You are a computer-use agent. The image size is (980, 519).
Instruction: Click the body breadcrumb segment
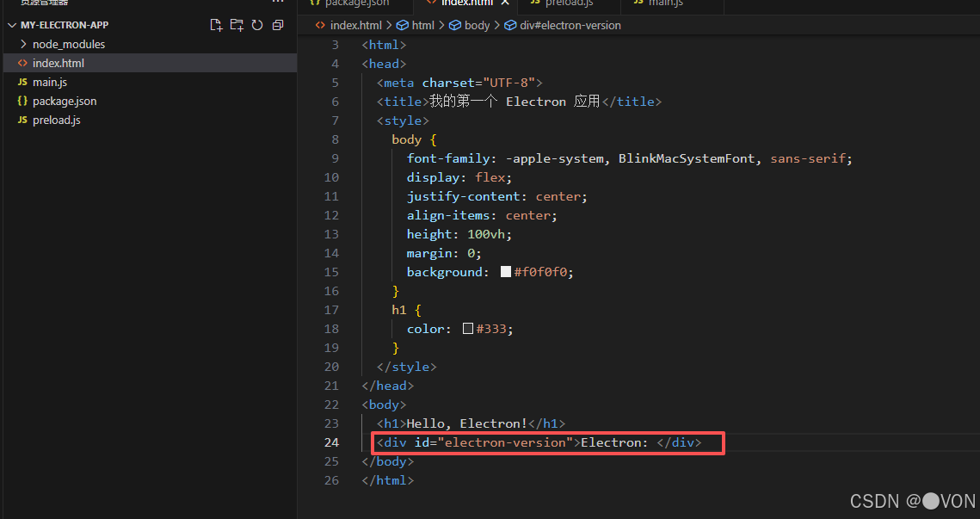tap(477, 26)
